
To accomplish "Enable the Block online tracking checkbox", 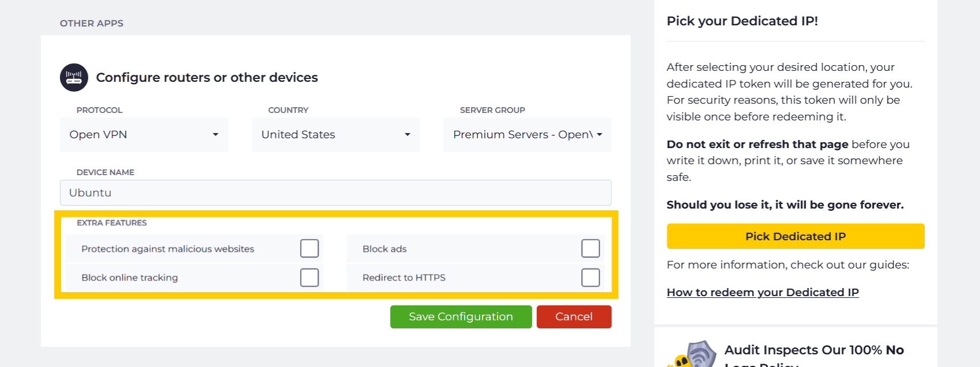I will point(309,277).
